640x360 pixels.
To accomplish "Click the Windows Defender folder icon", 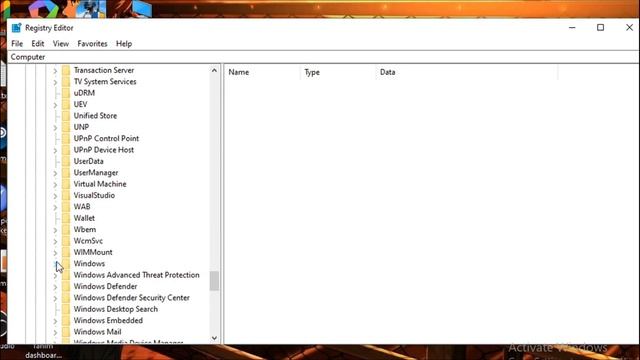I will pyautogui.click(x=66, y=287).
